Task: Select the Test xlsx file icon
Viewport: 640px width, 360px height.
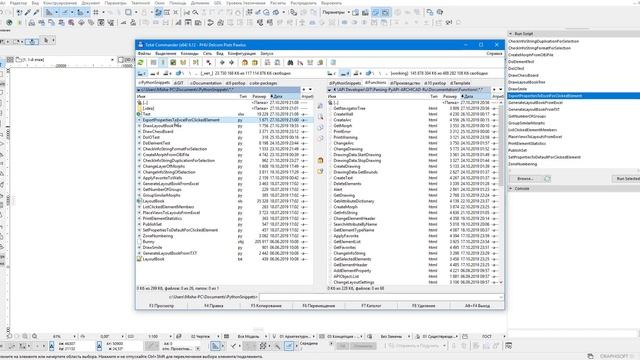Action: click(x=139, y=114)
